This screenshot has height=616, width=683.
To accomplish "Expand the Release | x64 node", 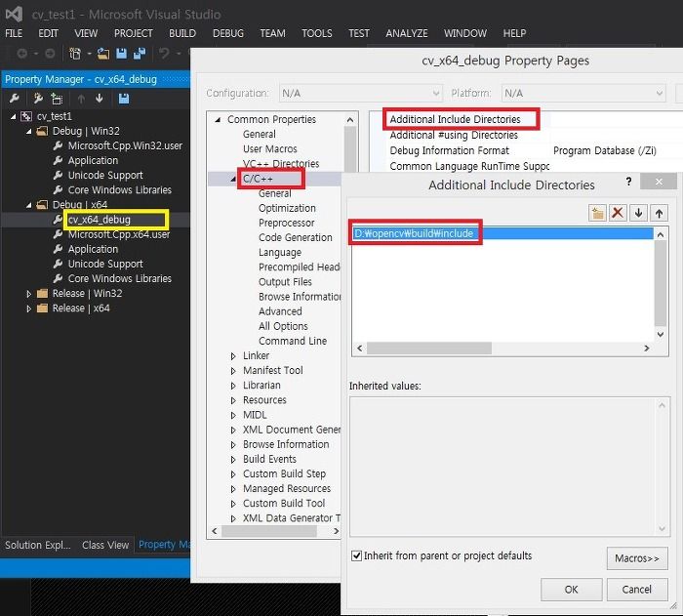I will point(28,308).
